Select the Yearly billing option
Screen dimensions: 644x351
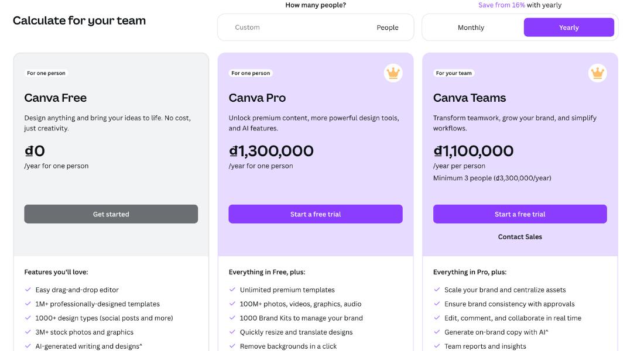[569, 27]
